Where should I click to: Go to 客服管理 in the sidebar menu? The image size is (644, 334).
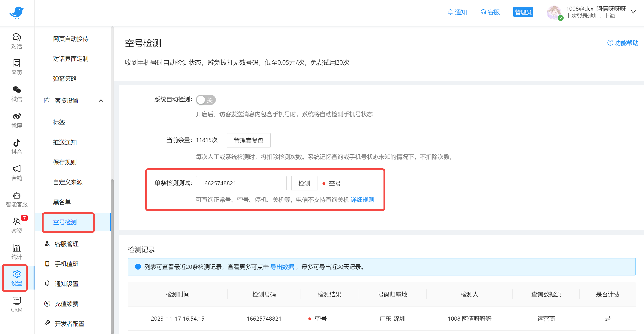(x=66, y=244)
